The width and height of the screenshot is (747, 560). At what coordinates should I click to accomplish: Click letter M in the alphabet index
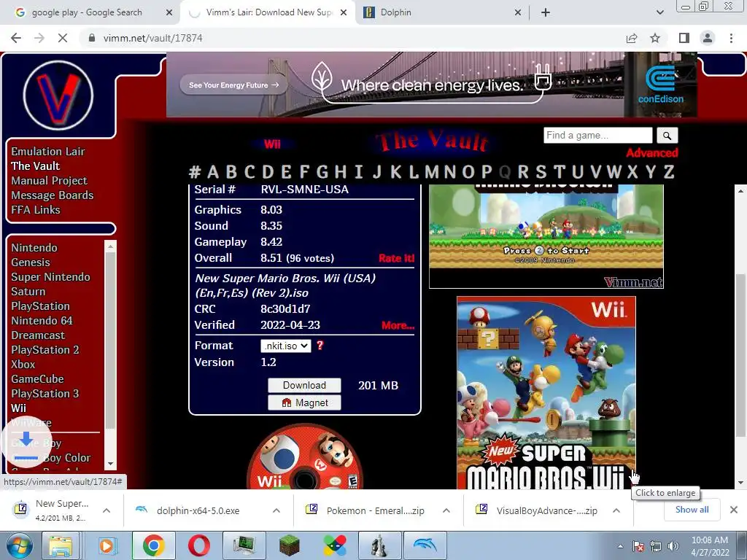[432, 172]
